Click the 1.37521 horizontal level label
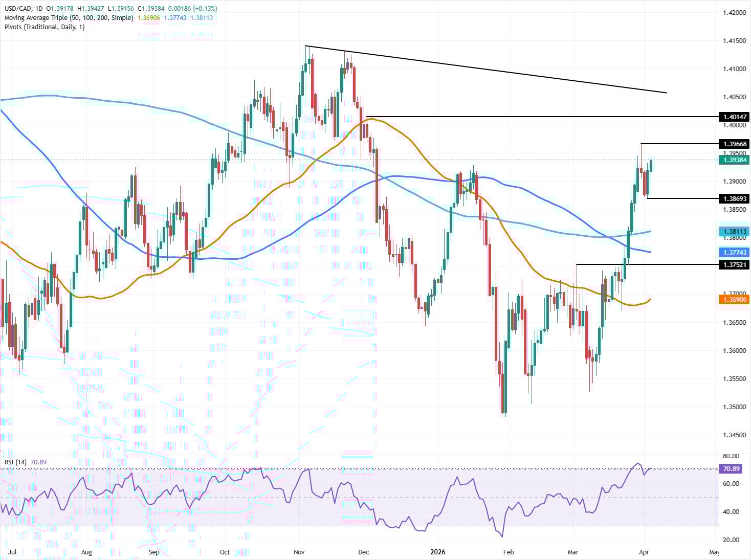Screen dimensions: 751x560 [734, 264]
